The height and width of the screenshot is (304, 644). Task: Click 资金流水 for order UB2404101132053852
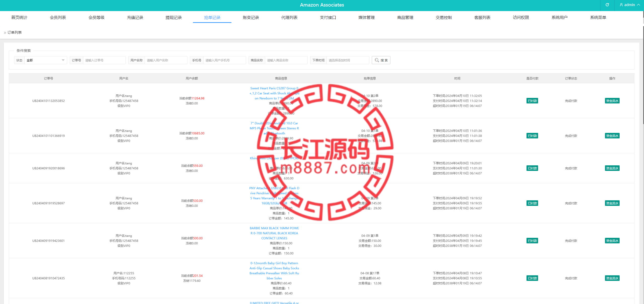coord(612,101)
